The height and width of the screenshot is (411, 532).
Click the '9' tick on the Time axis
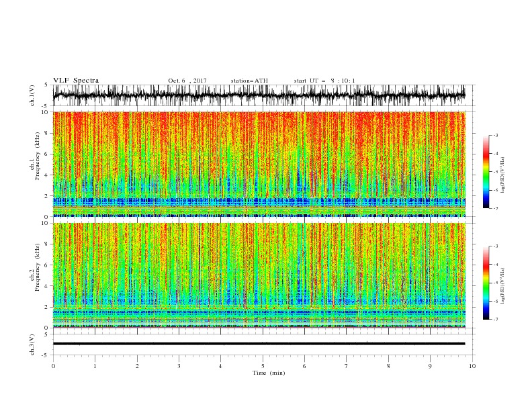click(430, 366)
